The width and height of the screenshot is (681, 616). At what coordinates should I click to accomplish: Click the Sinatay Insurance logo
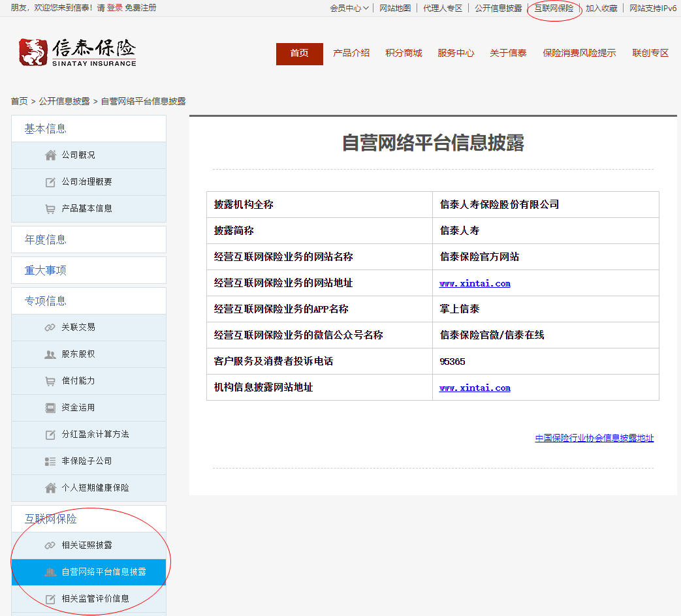(x=78, y=52)
